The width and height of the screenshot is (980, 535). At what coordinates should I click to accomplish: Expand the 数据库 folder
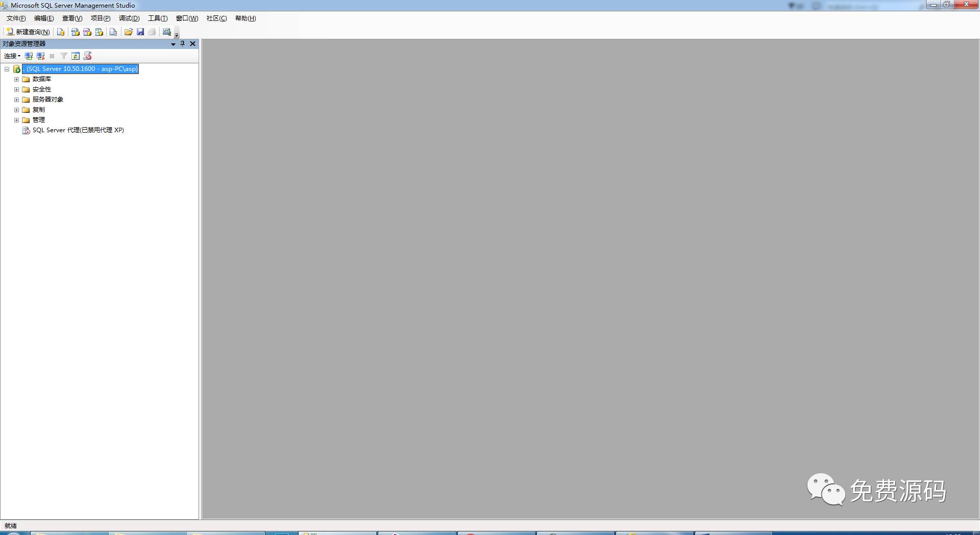pyautogui.click(x=16, y=79)
